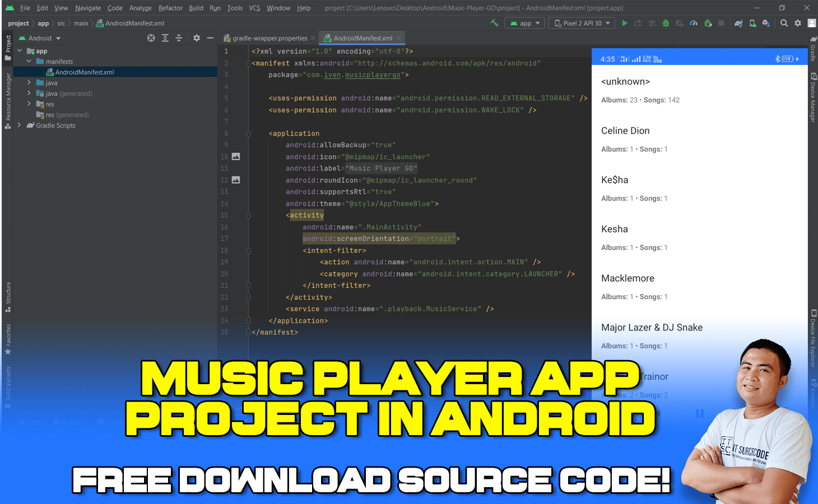Screen dimensions: 818x504
Task: Open the Debug app icon in the toolbar
Action: [x=666, y=23]
